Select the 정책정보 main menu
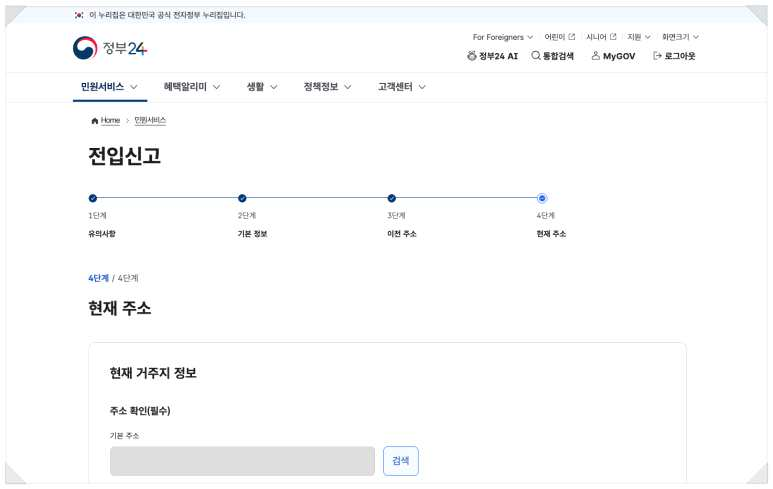The width and height of the screenshot is (773, 489). point(320,87)
